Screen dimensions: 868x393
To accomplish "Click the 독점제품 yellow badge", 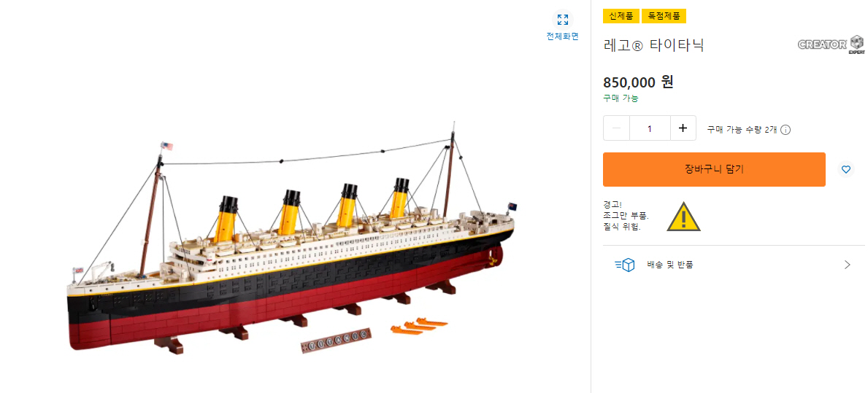I will click(x=664, y=16).
